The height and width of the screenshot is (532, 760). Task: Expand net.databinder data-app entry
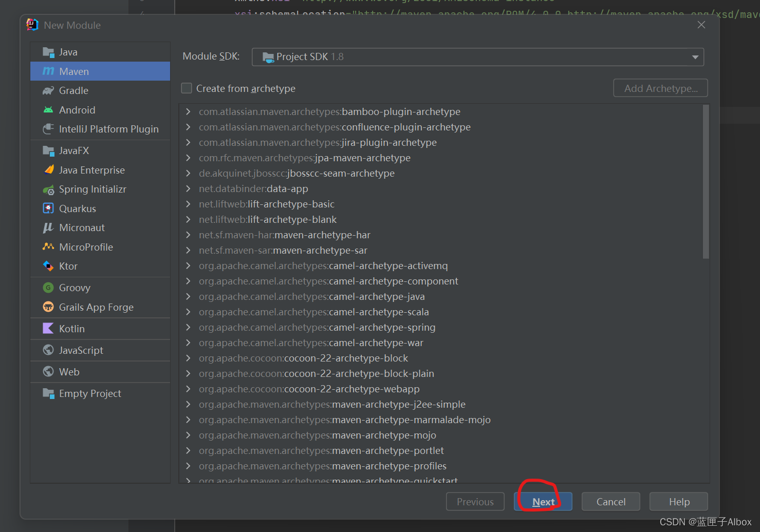[x=188, y=188]
